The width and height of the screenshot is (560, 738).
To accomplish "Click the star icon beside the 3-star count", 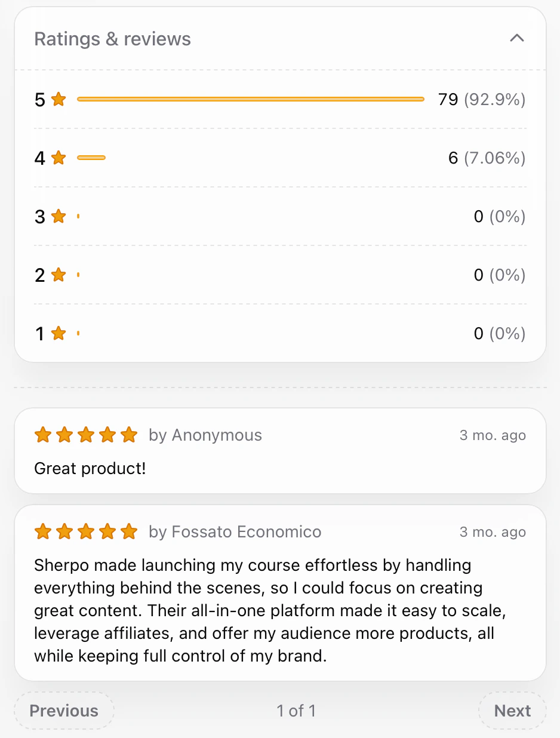I will [58, 216].
